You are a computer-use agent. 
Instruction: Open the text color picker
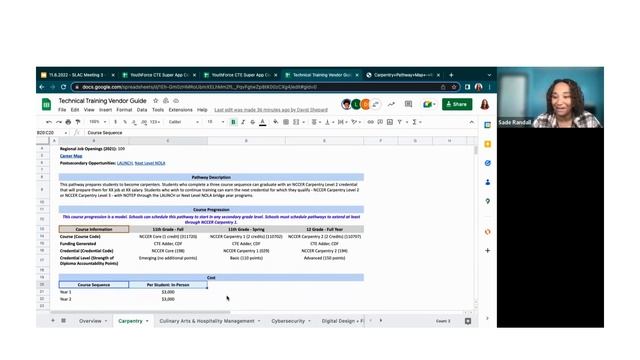(x=262, y=122)
